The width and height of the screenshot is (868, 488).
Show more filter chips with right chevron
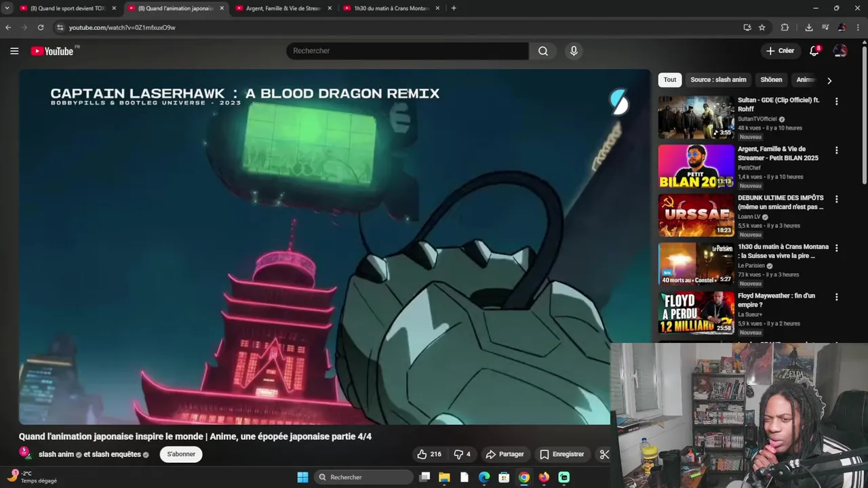click(829, 80)
